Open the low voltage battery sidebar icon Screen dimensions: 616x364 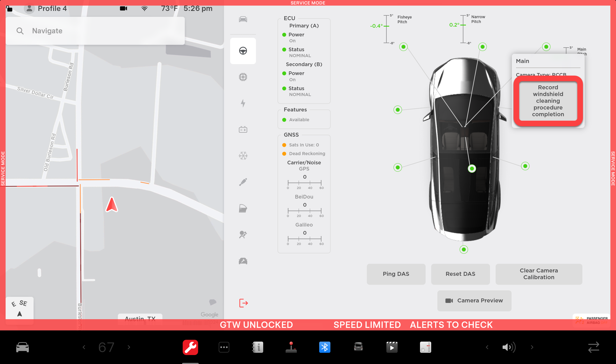point(243,129)
